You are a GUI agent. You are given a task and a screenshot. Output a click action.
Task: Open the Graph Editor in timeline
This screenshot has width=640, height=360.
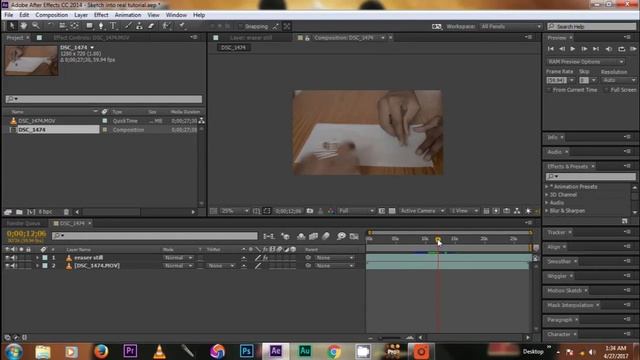[354, 236]
